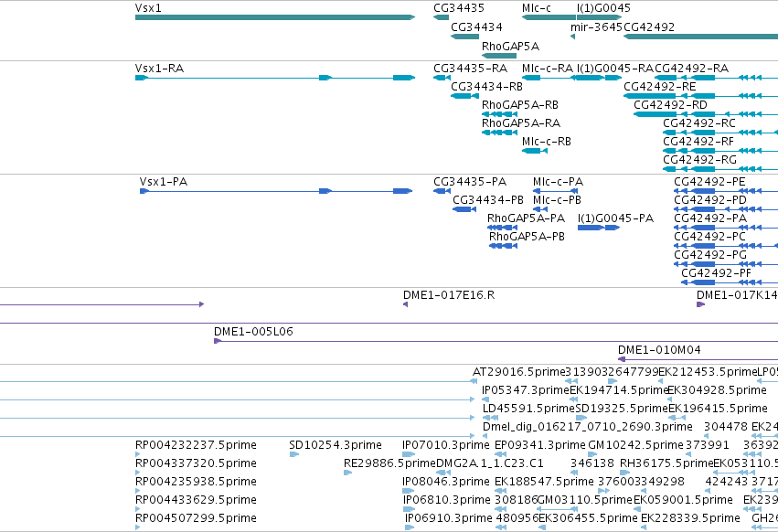Image resolution: width=778 pixels, height=532 pixels.
Task: Click the l(1)G0045 gene label
Action: (x=603, y=8)
